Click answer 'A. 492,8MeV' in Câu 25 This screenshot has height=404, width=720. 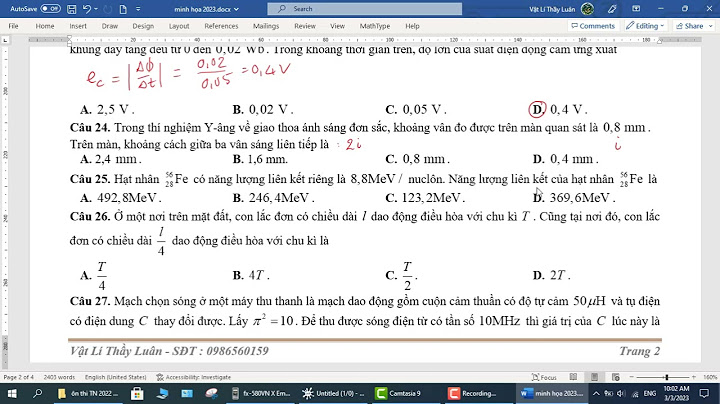point(120,198)
